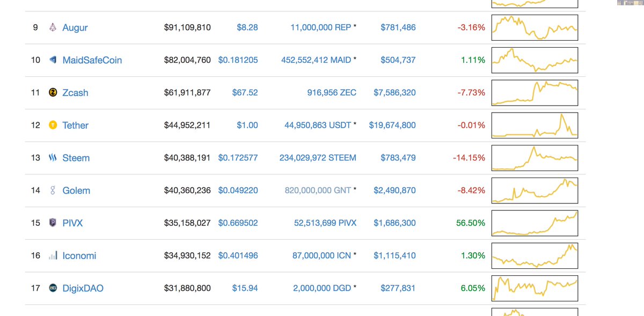The width and height of the screenshot is (644, 316).
Task: Click the Tether coin logo icon
Action: 53,125
